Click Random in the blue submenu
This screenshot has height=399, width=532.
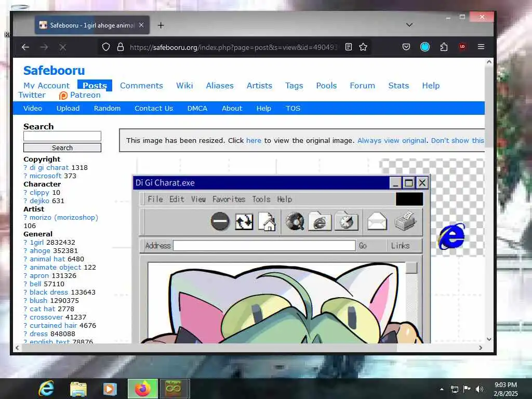tap(107, 108)
